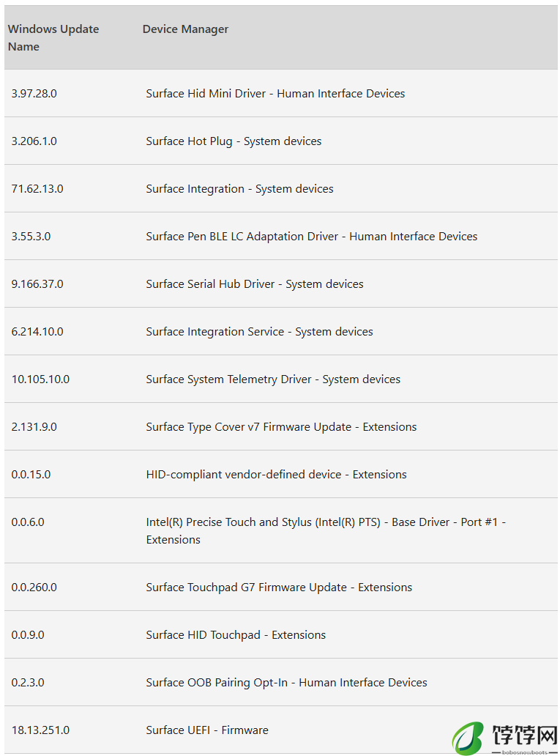This screenshot has width=560, height=756.
Task: Click the Windows Update Name column header
Action: (53, 37)
